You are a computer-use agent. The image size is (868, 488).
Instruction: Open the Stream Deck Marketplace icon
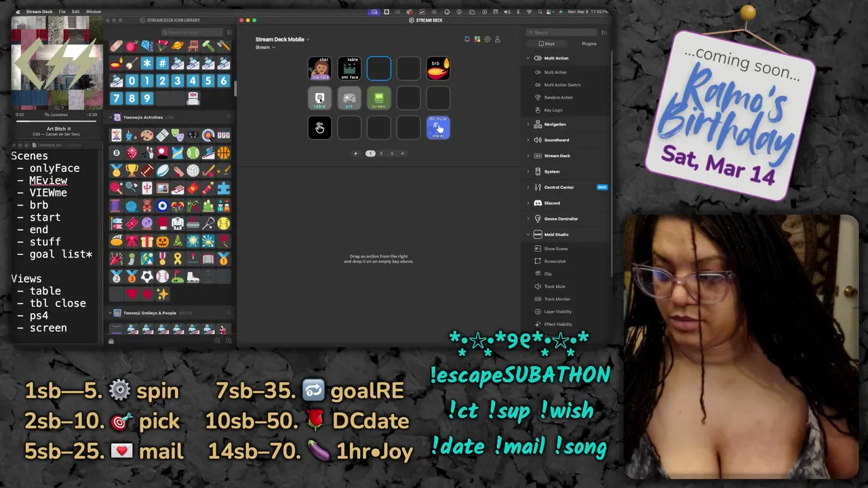click(477, 39)
